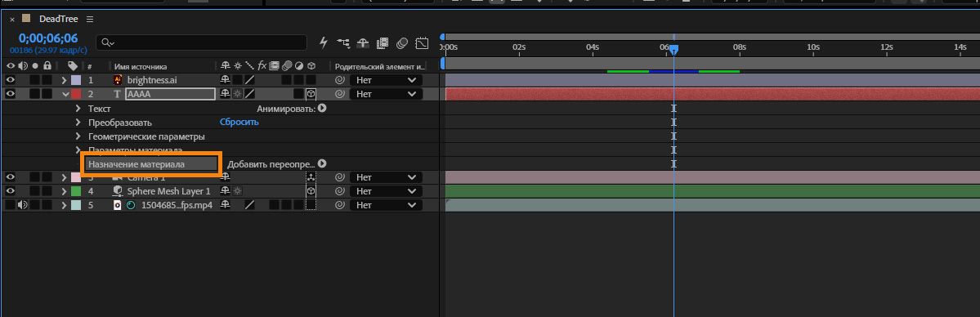Click the solo column header dot icon
Screen dimensions: 980x317
pos(35,65)
